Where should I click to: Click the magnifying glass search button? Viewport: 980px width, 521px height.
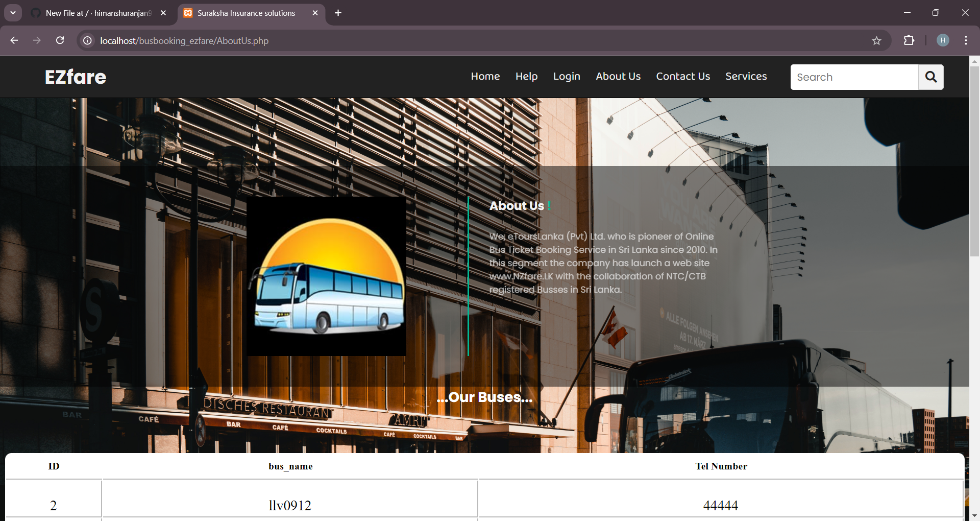(x=930, y=77)
